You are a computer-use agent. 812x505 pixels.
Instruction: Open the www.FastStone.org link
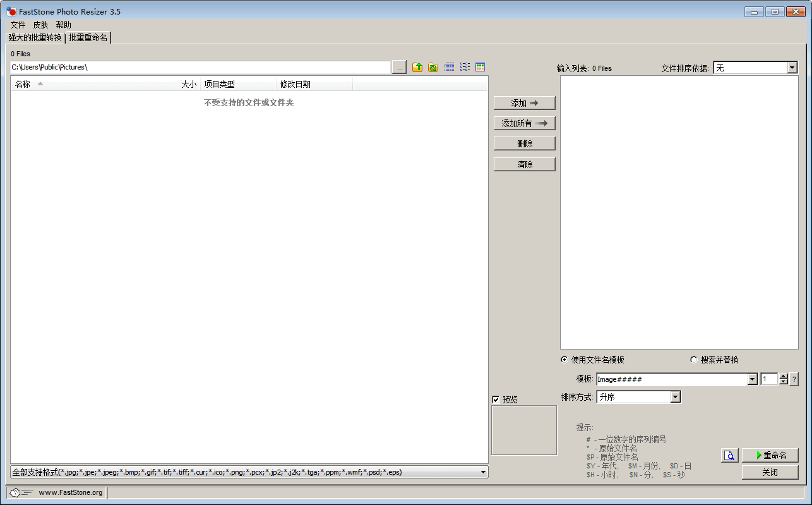[70, 492]
